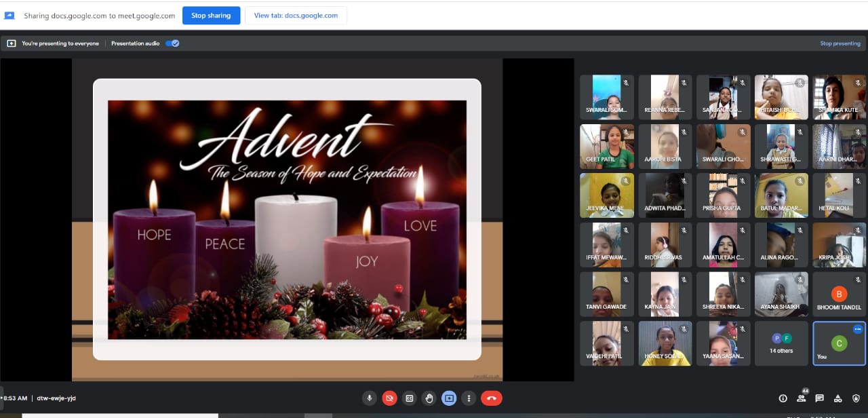Click View tab: docs.google.com button

point(296,16)
